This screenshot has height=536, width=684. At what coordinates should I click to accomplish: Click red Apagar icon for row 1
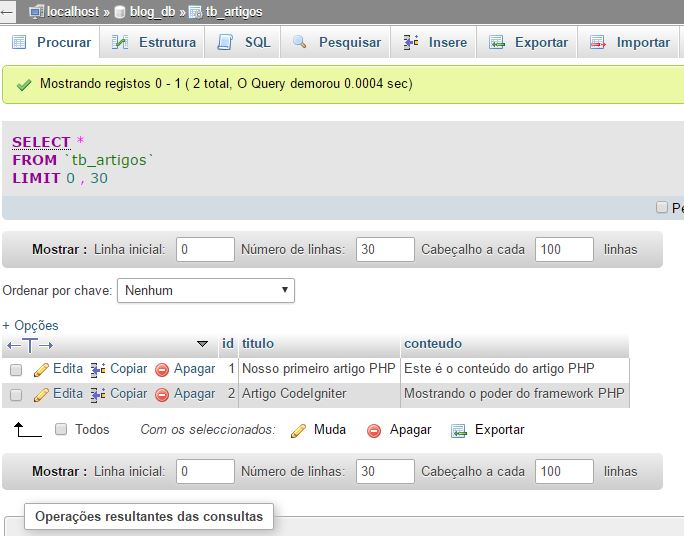pos(162,370)
